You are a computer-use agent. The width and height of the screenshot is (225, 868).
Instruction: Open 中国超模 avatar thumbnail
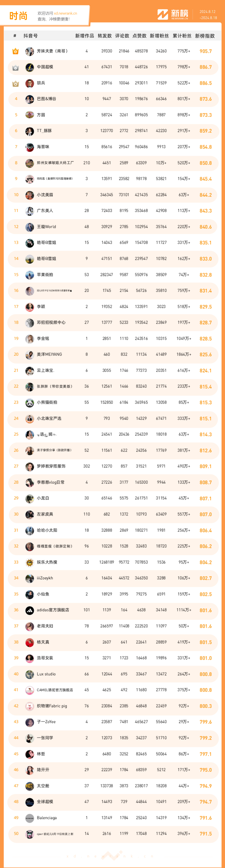30,67
